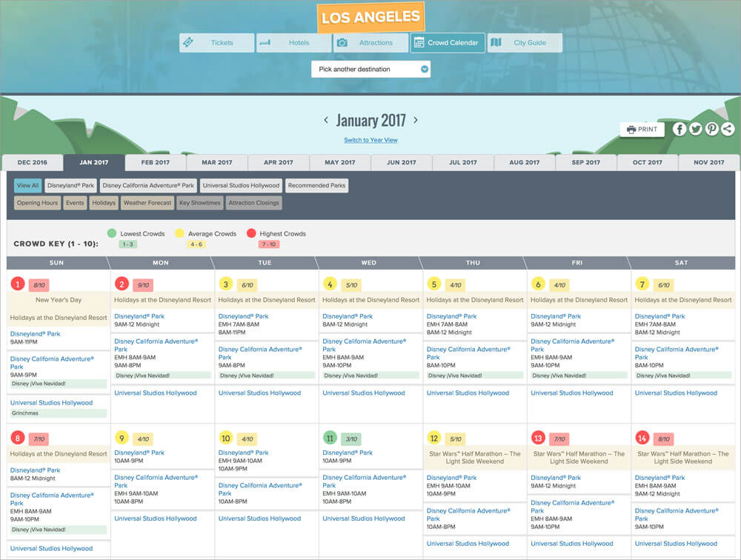This screenshot has width=741, height=560.
Task: Share the calendar on Twitter
Action: tap(695, 128)
